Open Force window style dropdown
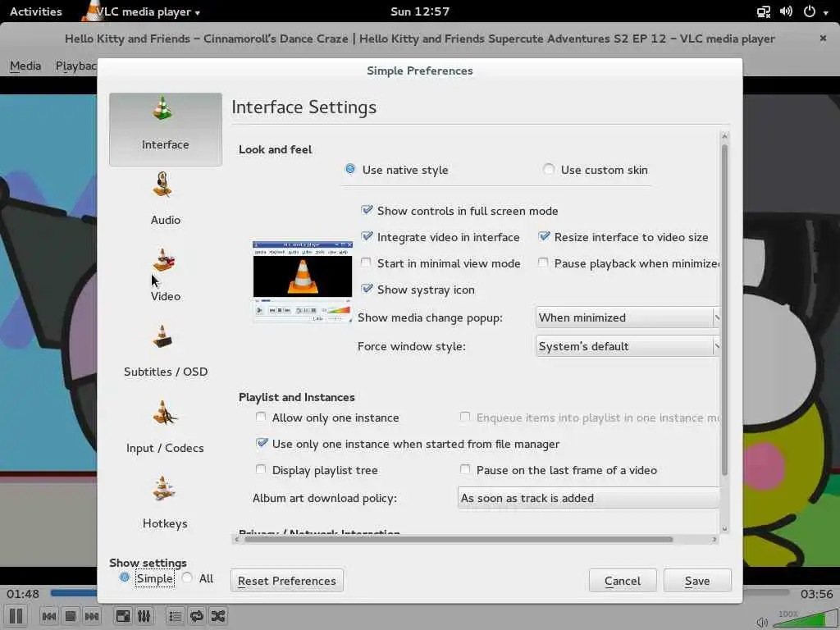The height and width of the screenshot is (630, 840). coord(628,347)
